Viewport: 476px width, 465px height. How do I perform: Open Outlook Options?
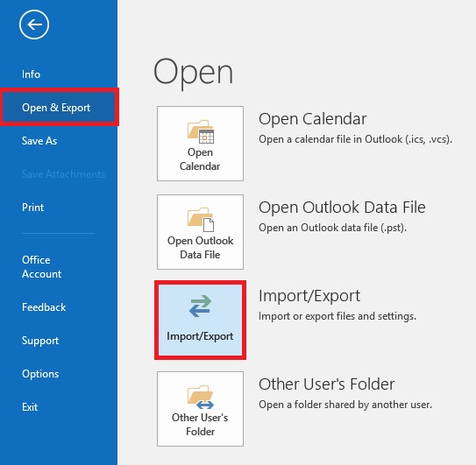(x=40, y=374)
